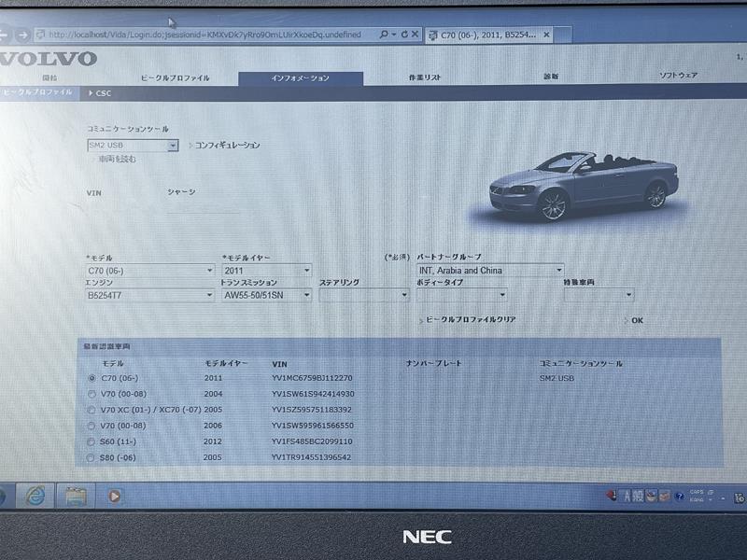Click the ビークルプロファイルクリア link
The image size is (747, 560).
pos(471,319)
